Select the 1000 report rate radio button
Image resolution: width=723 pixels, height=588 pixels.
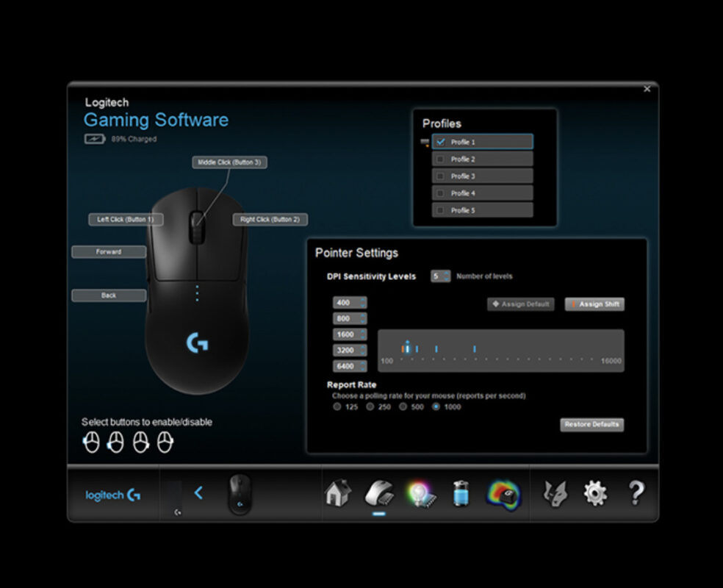pos(434,406)
